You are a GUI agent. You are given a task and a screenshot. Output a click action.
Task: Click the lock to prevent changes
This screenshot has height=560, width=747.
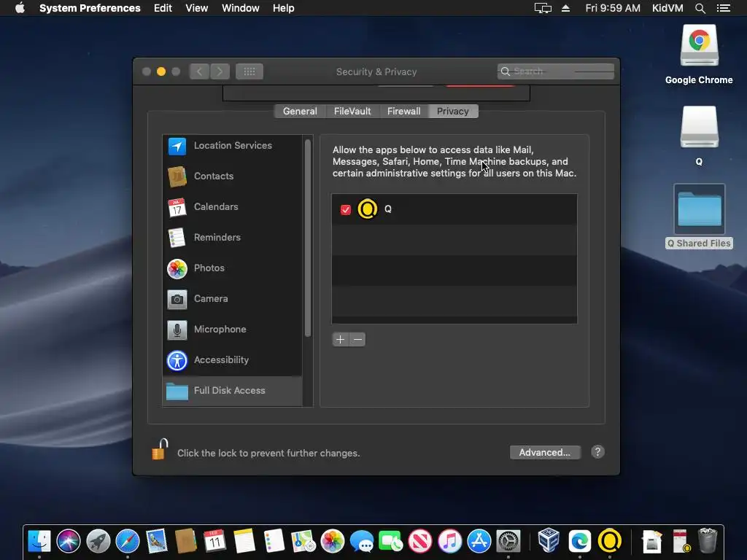coord(160,449)
